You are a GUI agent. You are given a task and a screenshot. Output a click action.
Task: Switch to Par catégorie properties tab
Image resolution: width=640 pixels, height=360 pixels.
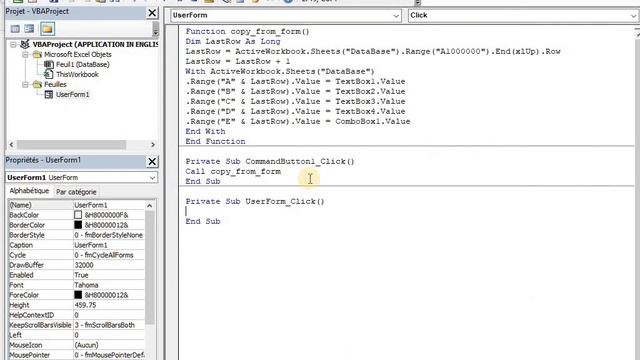pos(76,191)
